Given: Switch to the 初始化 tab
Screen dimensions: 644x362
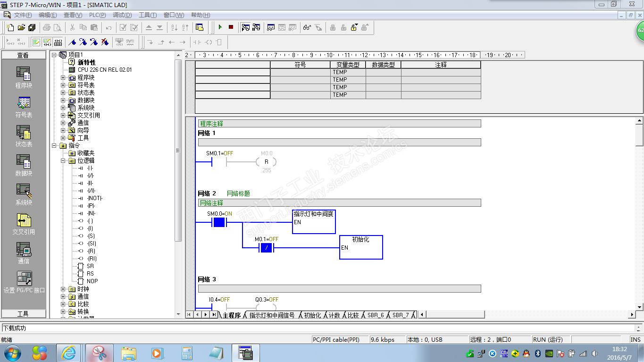Looking at the screenshot, I should coord(312,315).
